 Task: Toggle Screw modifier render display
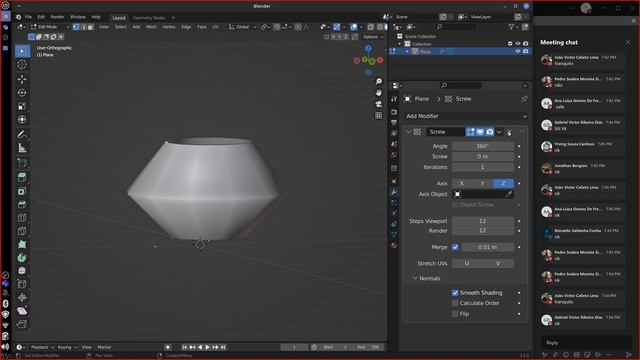[489, 132]
